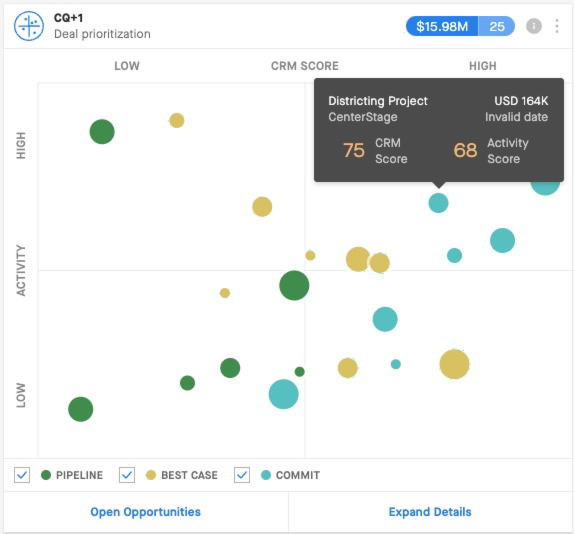Click the Deal prioritization subtitle
574x534 pixels.
(x=102, y=34)
